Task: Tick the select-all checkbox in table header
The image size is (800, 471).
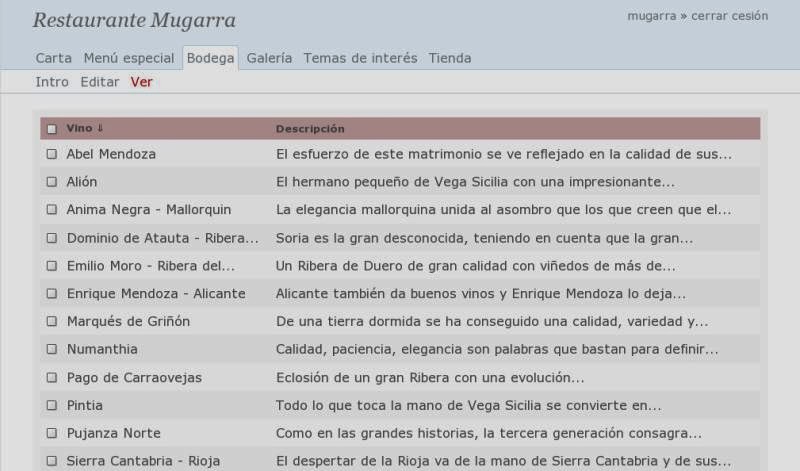Action: [x=52, y=129]
